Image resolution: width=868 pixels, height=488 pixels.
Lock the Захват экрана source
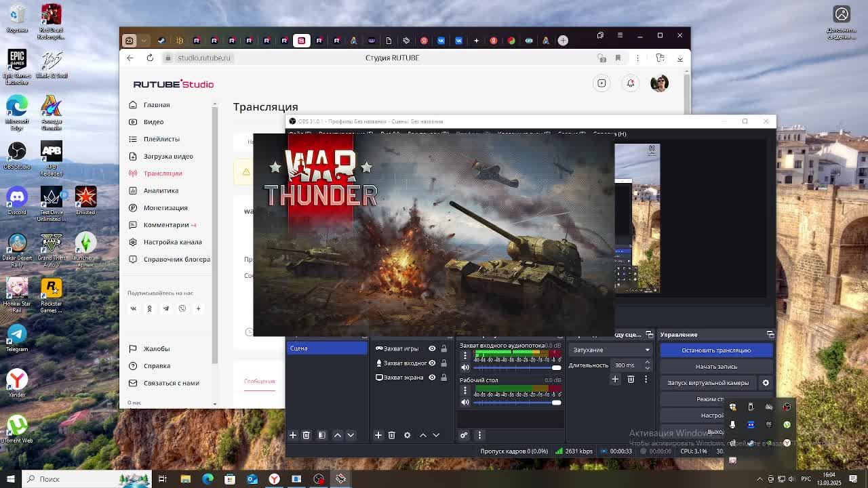pos(444,378)
